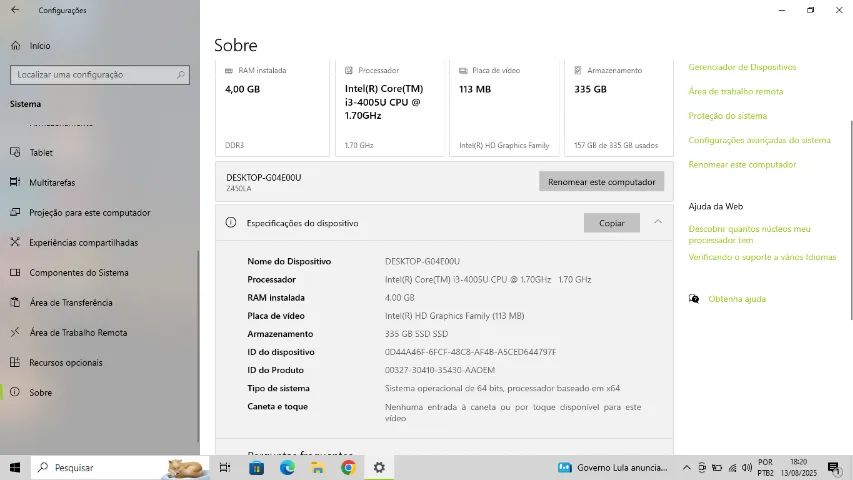Click the ID do Produto value 00327-30410-35430-AAOEM
The width and height of the screenshot is (853, 480).
(440, 370)
